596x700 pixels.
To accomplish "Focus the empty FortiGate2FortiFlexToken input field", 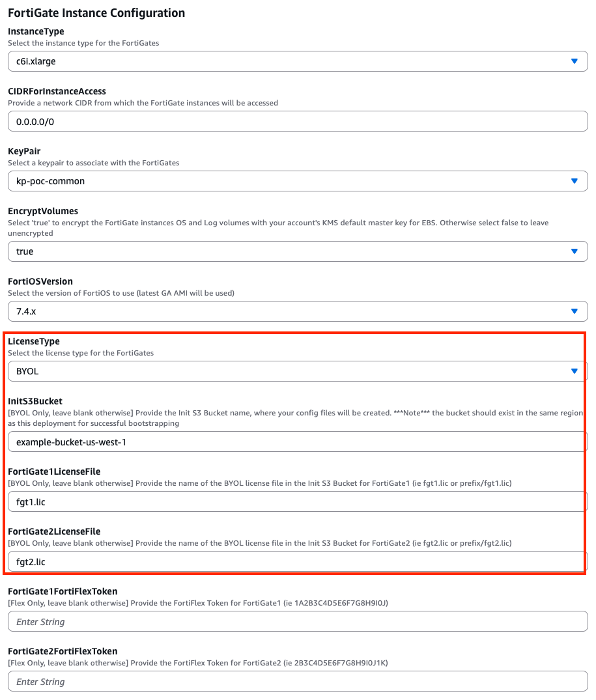I will pos(298,681).
